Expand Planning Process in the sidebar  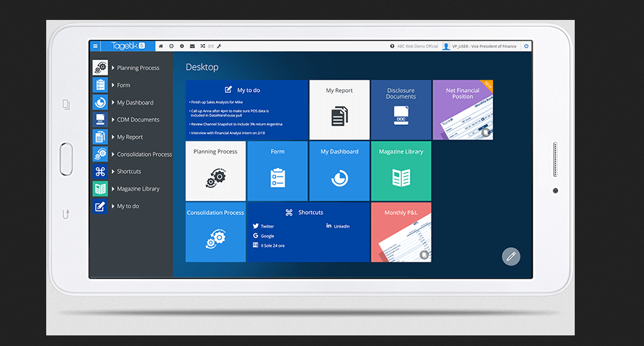point(113,68)
